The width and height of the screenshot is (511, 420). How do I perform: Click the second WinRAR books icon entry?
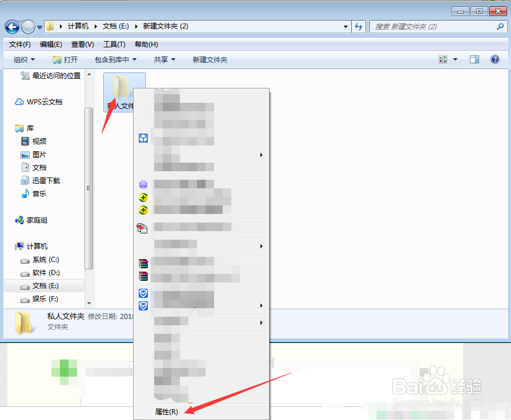pyautogui.click(x=143, y=276)
